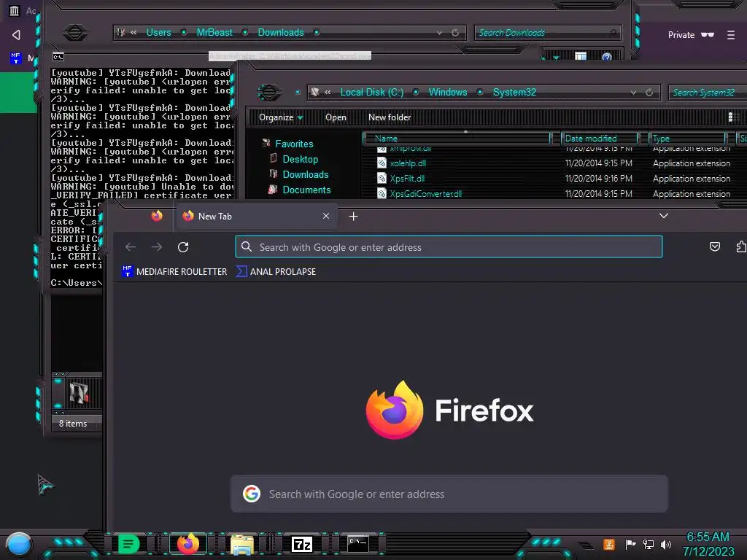
Task: Select XpsFilt.dll file
Action: click(x=407, y=179)
